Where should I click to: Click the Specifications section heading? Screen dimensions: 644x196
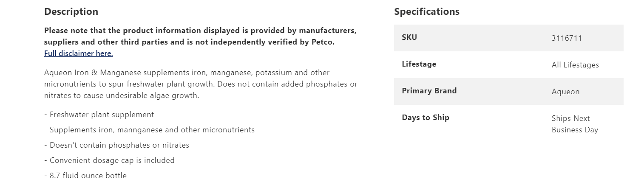tap(426, 11)
